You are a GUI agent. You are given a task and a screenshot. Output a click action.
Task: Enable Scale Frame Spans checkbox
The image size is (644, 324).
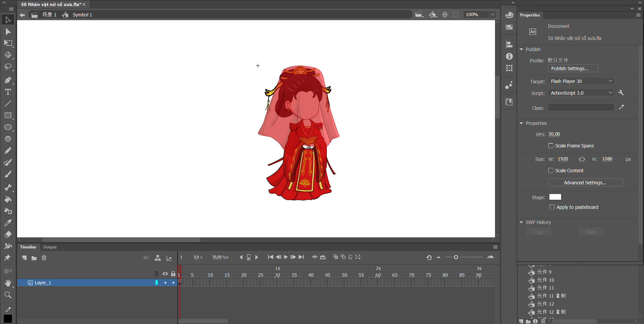(x=551, y=146)
